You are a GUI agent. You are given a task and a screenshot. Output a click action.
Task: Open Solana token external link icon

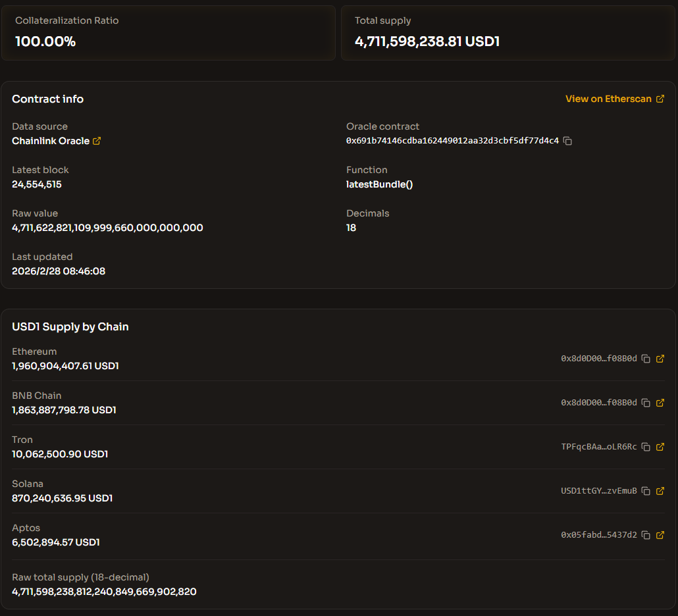click(660, 491)
